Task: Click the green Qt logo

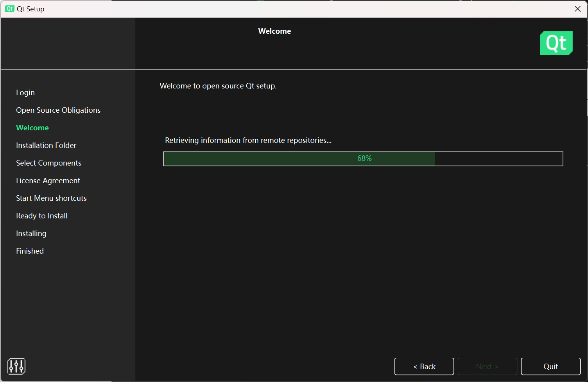Action: (556, 43)
